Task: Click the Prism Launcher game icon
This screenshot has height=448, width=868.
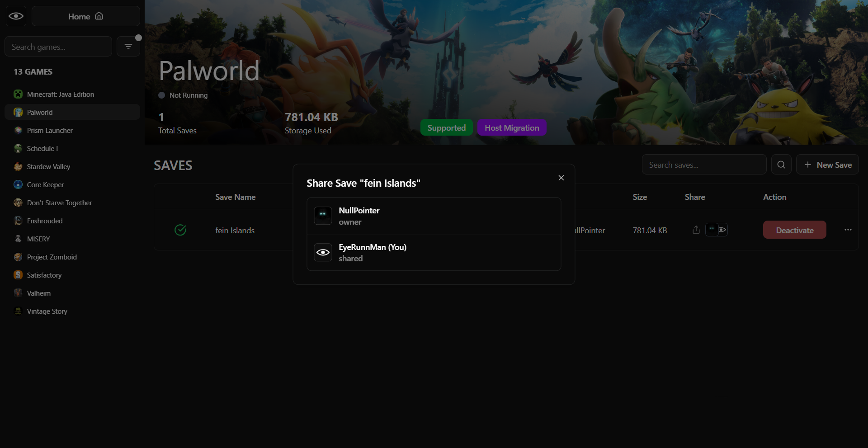Action: pos(18,130)
